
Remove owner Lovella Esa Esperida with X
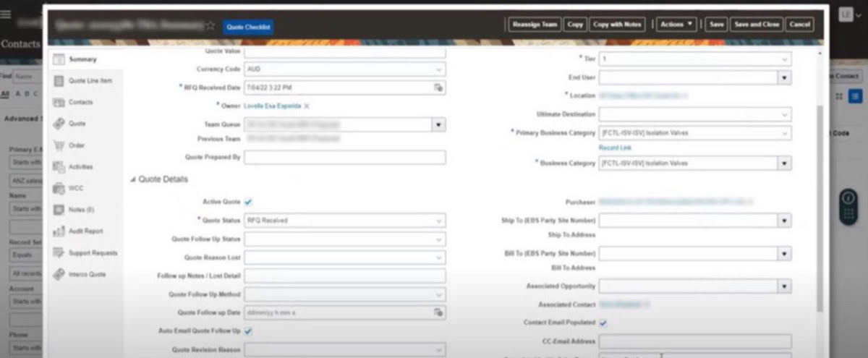click(306, 106)
